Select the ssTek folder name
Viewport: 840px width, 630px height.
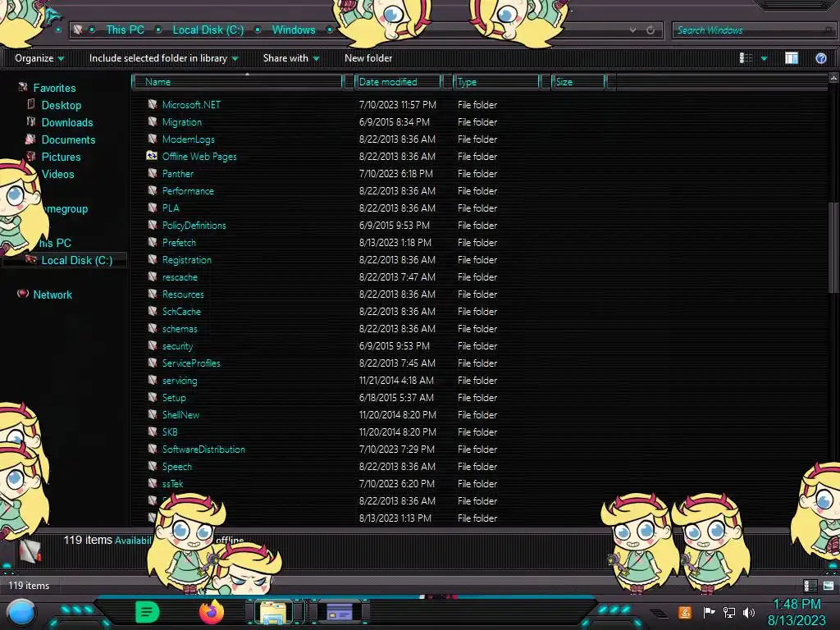(x=172, y=484)
